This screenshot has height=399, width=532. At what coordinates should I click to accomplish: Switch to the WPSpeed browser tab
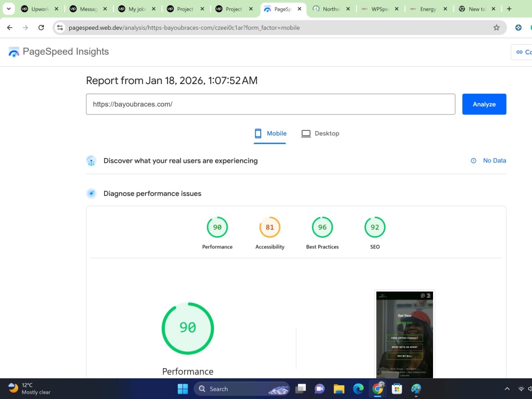click(x=380, y=9)
